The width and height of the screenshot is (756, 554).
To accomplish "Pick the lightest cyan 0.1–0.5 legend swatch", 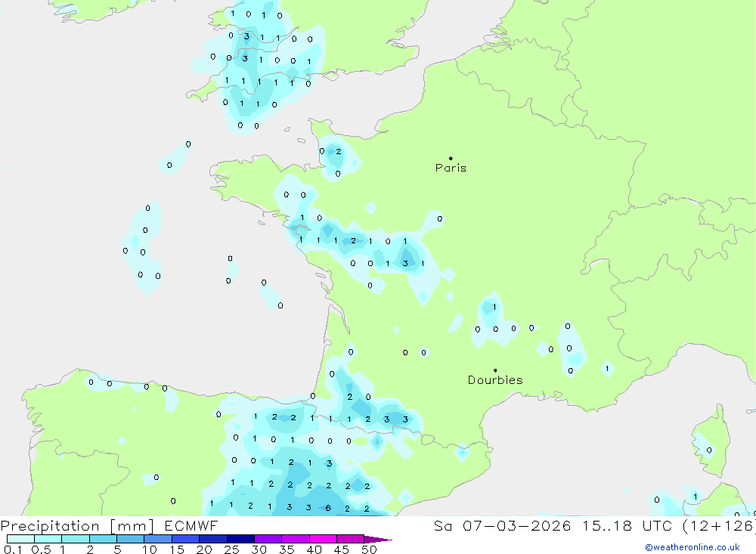I will (x=20, y=539).
